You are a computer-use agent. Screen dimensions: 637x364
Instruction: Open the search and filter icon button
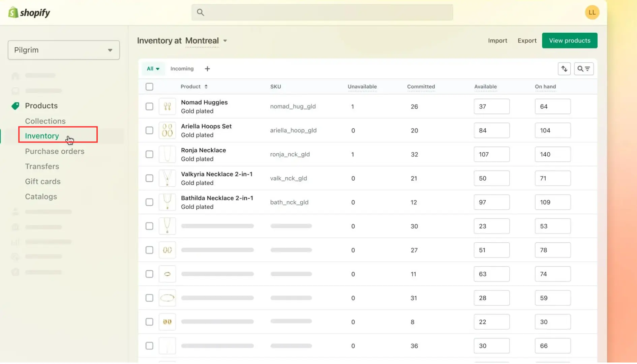[x=584, y=69]
